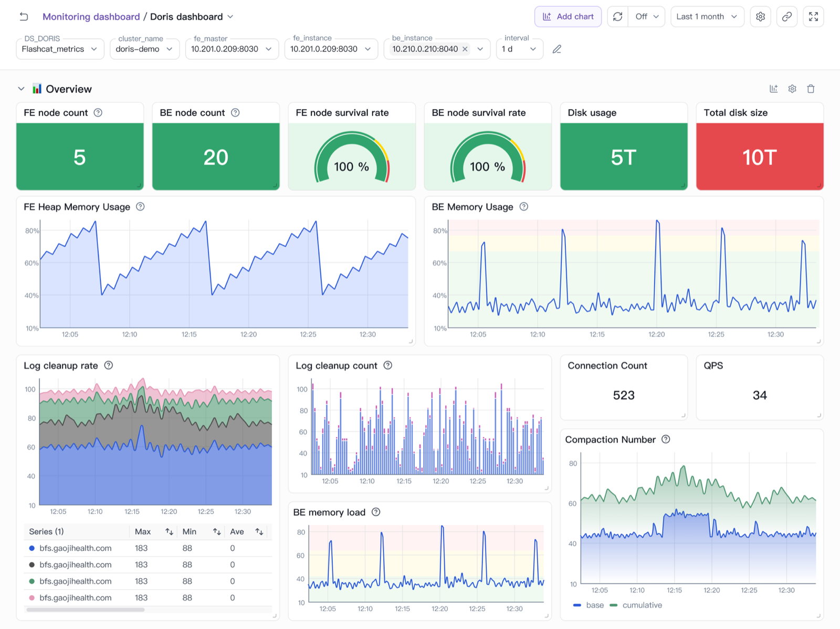Sort series table by Max
This screenshot has height=629, width=840.
(169, 531)
